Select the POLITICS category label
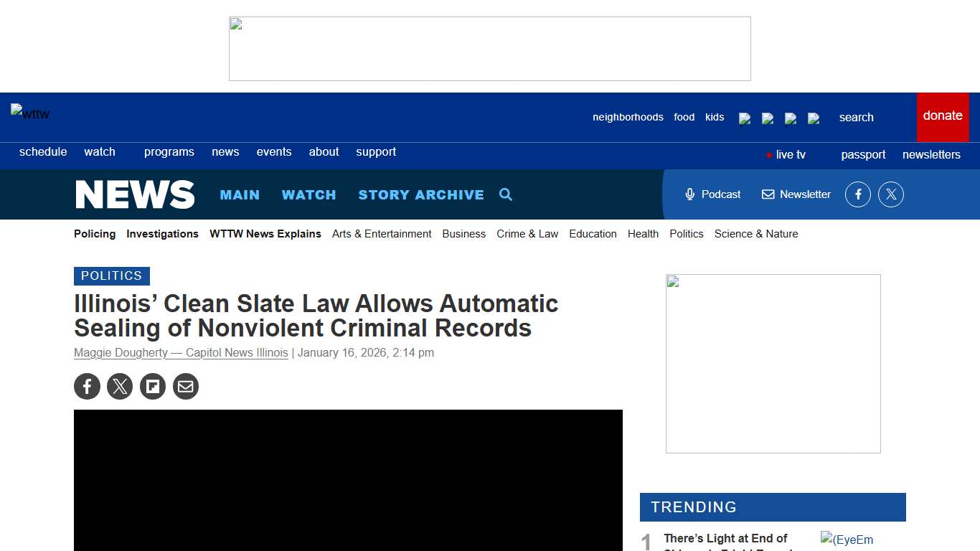The image size is (980, 551). (111, 275)
